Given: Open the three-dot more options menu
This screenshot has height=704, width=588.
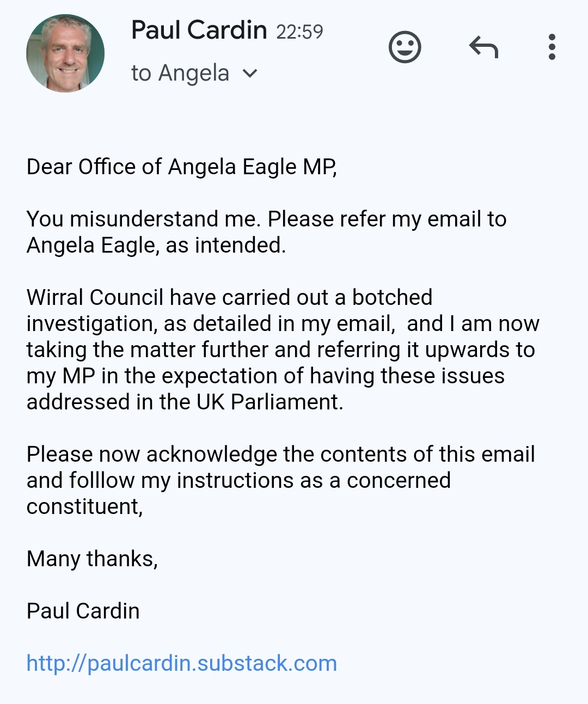Looking at the screenshot, I should (552, 47).
